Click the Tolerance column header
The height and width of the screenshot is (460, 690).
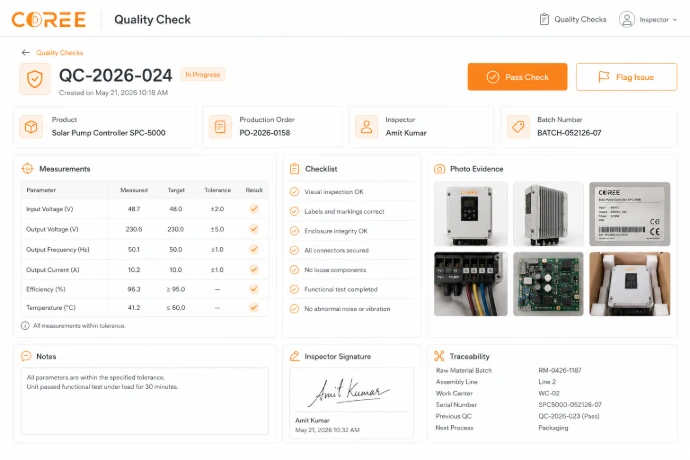tap(217, 190)
